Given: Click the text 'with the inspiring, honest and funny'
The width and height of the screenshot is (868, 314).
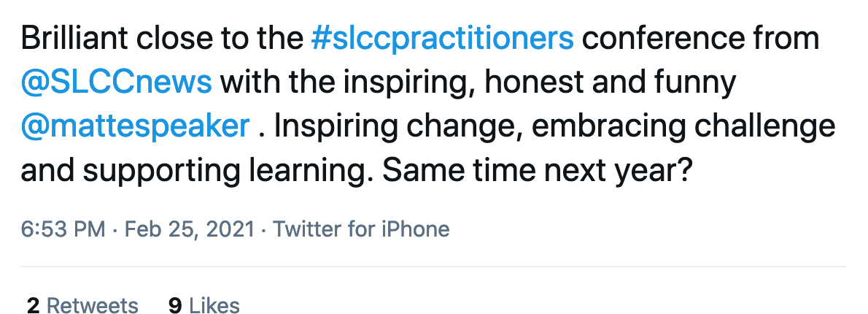Looking at the screenshot, I should point(478,83).
